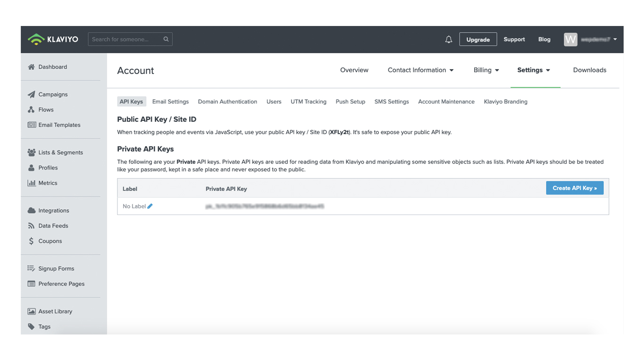Click the Preference Pages icon
This screenshot has height=360, width=644.
32,284
